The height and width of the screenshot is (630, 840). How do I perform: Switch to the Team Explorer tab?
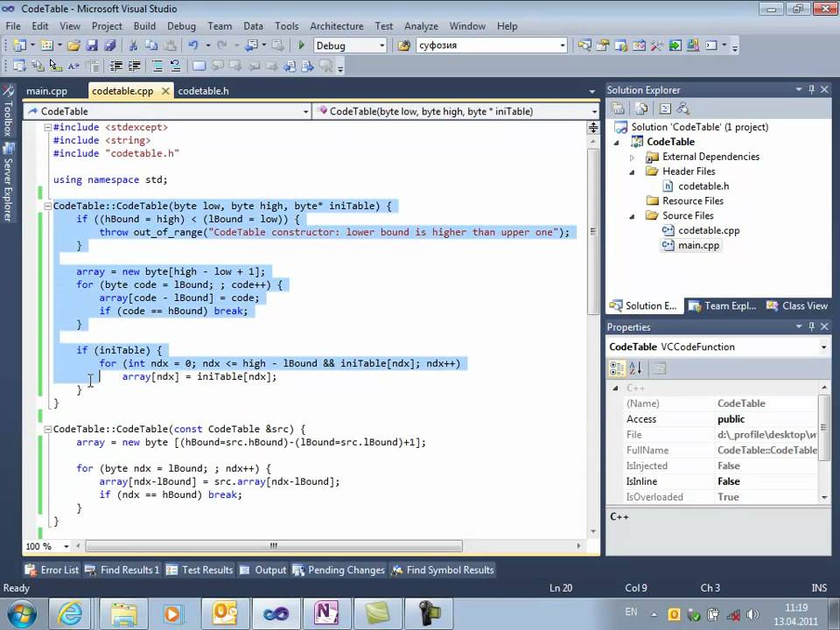pos(722,306)
